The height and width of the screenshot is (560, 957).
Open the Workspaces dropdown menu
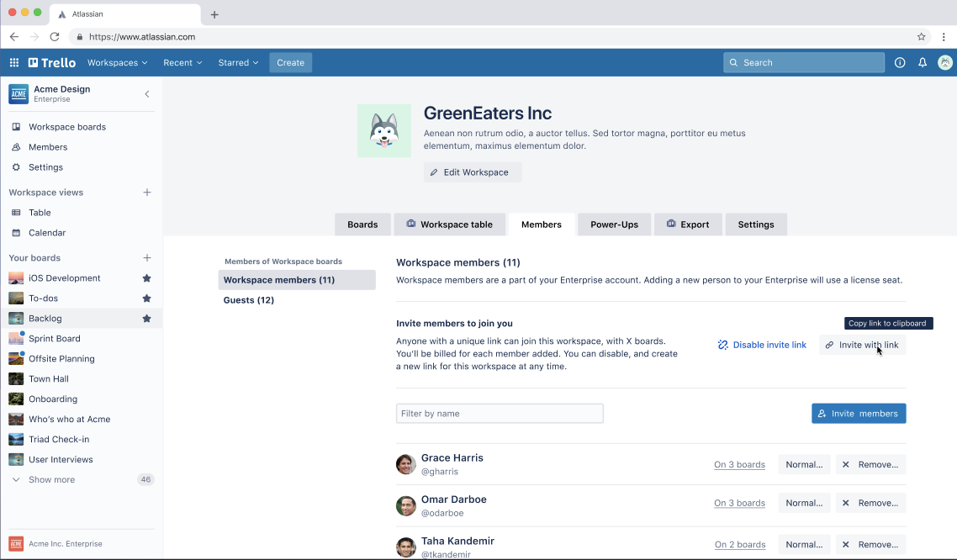pyautogui.click(x=117, y=62)
